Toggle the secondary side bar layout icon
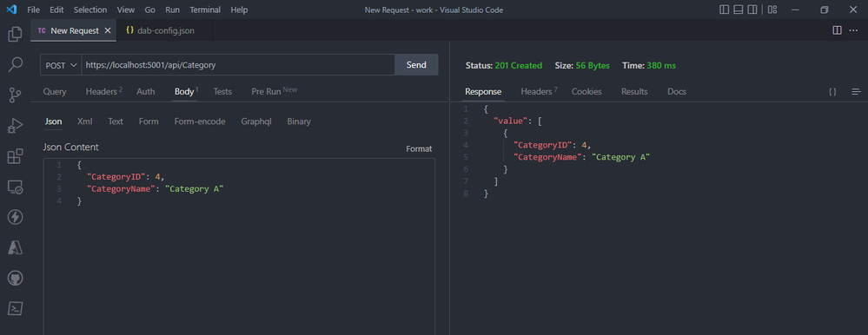This screenshot has height=335, width=868. coord(752,10)
